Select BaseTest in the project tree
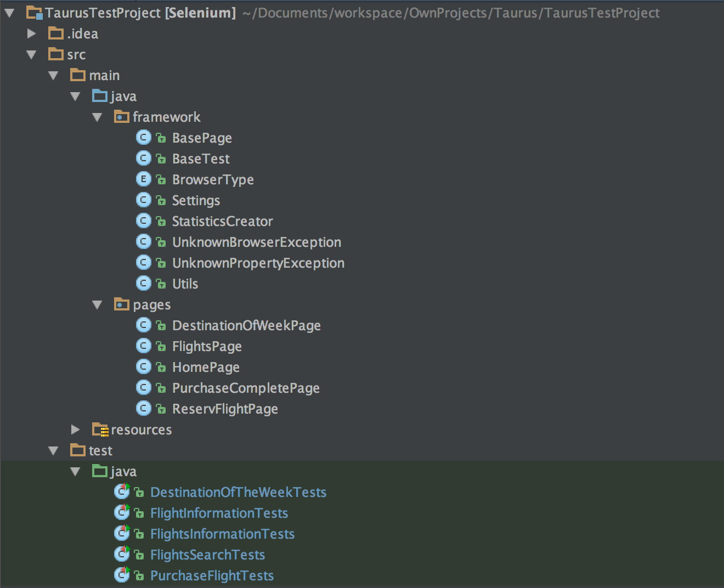 click(x=201, y=159)
